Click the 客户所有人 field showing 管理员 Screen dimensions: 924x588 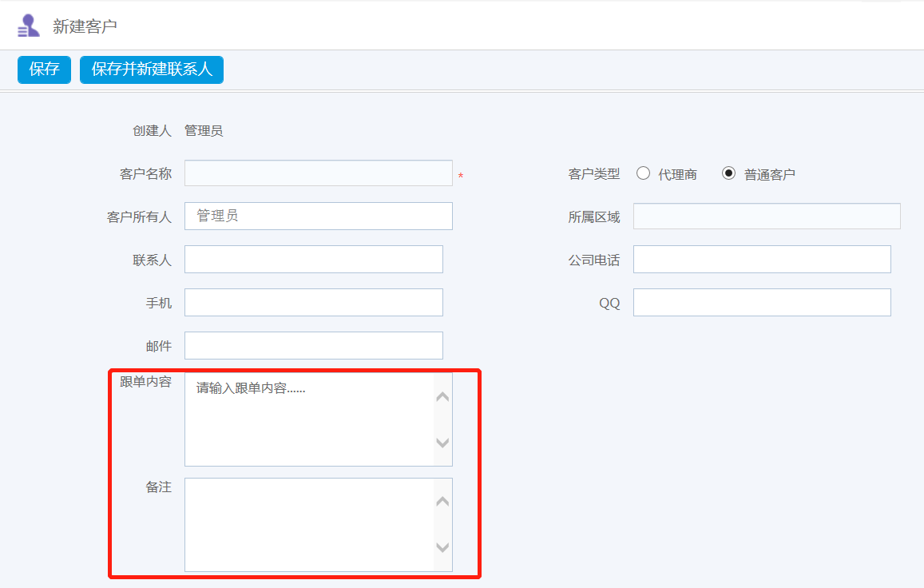tap(318, 216)
